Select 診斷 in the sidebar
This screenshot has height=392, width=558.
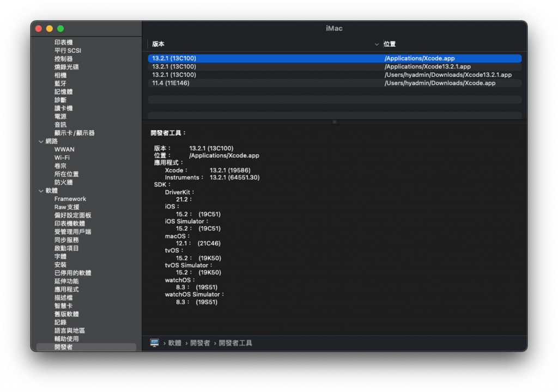[x=60, y=100]
